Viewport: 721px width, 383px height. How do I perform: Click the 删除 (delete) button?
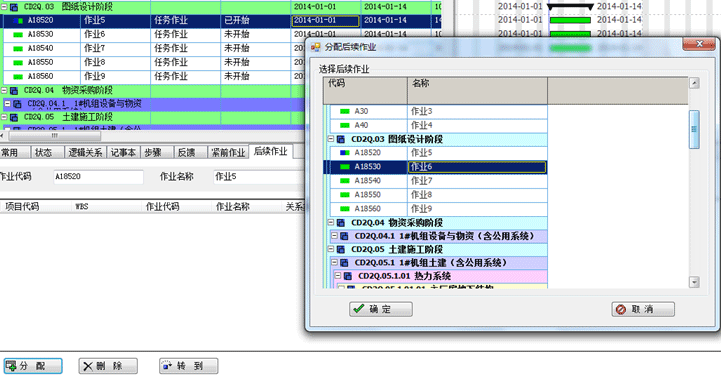[x=108, y=366]
